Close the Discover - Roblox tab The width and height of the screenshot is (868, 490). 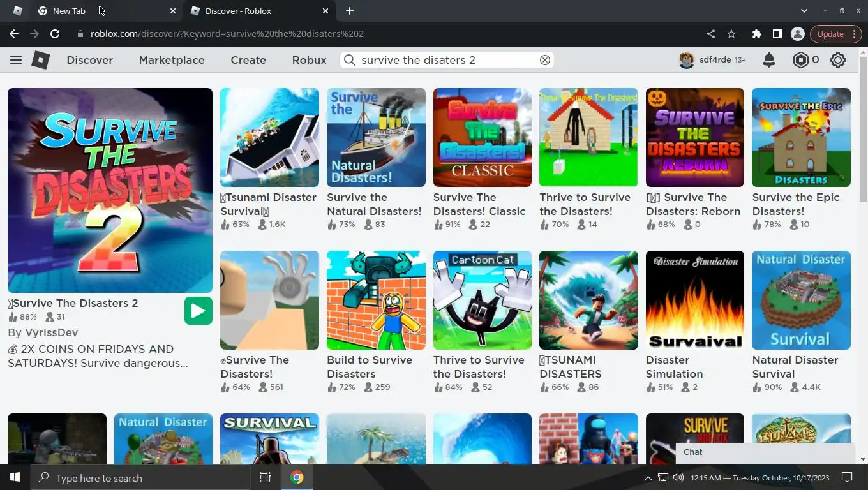coord(325,11)
